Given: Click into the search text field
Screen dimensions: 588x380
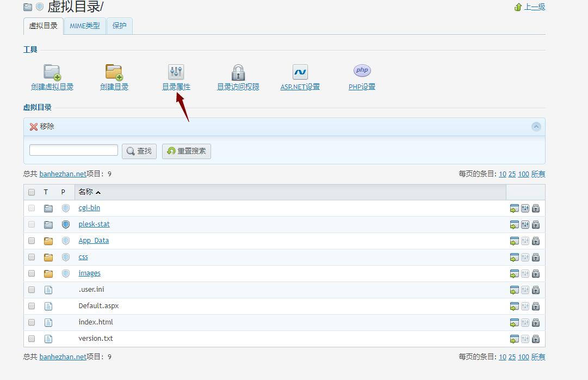Looking at the screenshot, I should (x=73, y=150).
